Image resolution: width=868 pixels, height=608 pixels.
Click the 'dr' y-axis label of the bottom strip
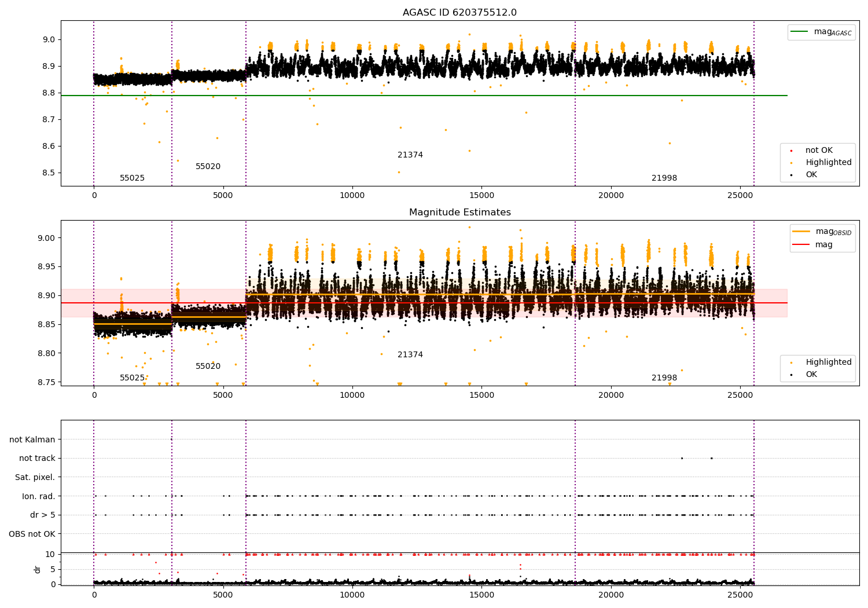[x=38, y=569]
